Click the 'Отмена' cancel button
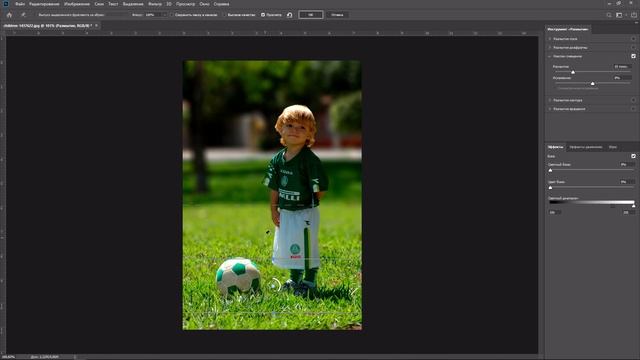The height and width of the screenshot is (360, 640). [x=337, y=15]
